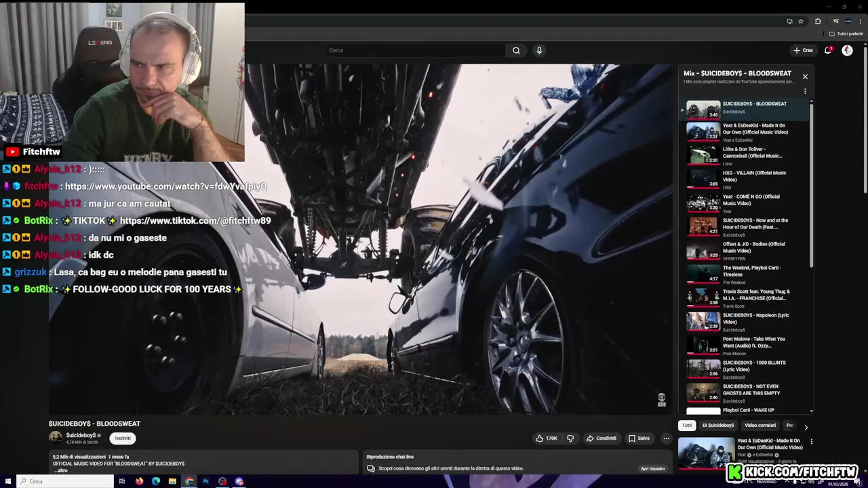Select the Di $uicideboy$ filter chip
The width and height of the screenshot is (868, 488).
(x=718, y=426)
